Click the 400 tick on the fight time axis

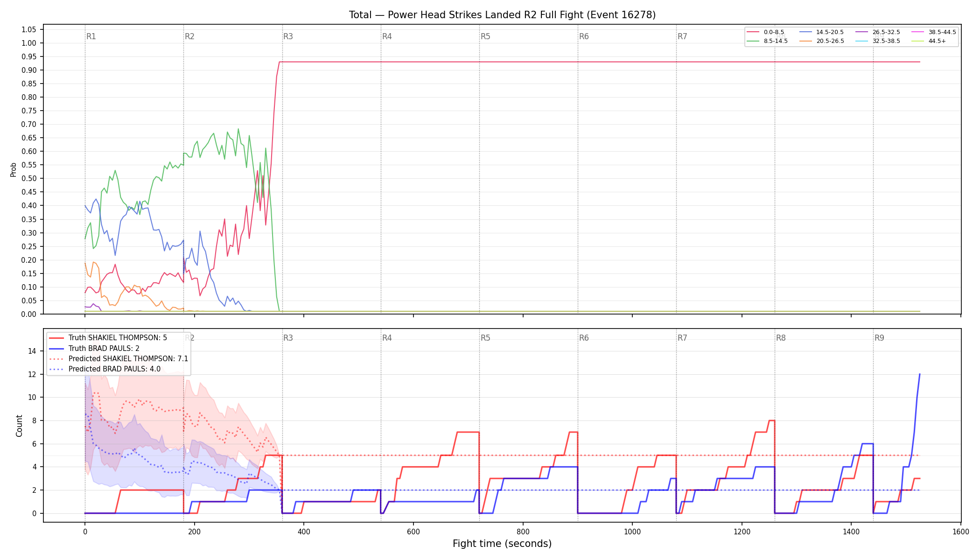click(304, 532)
